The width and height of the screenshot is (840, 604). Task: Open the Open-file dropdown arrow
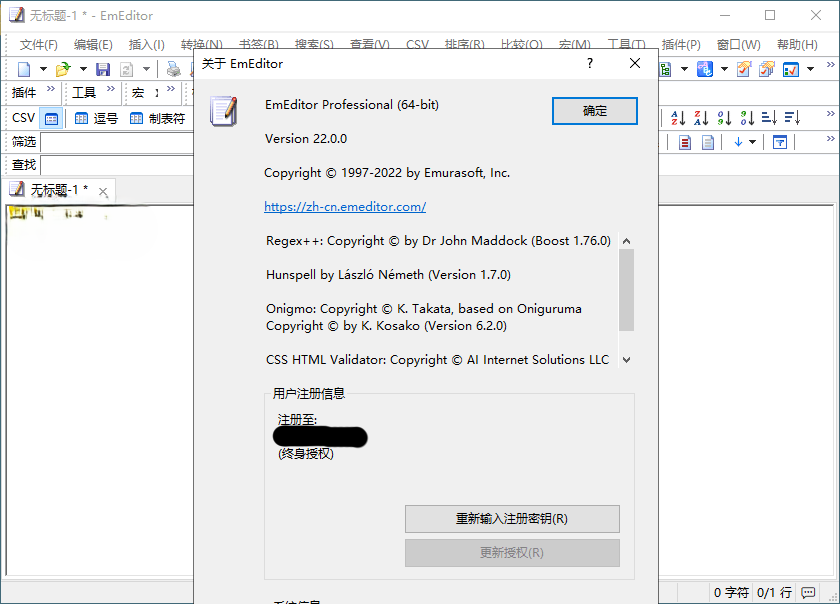click(x=83, y=69)
